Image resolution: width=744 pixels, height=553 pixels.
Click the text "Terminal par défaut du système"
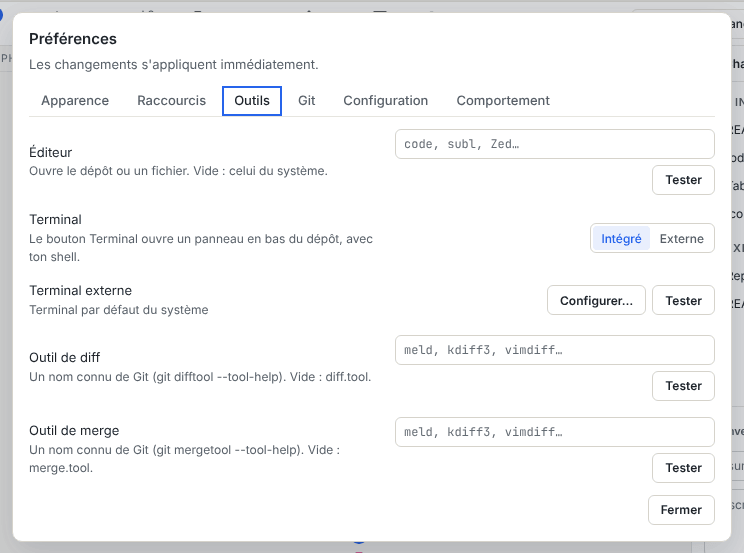[x=119, y=310]
